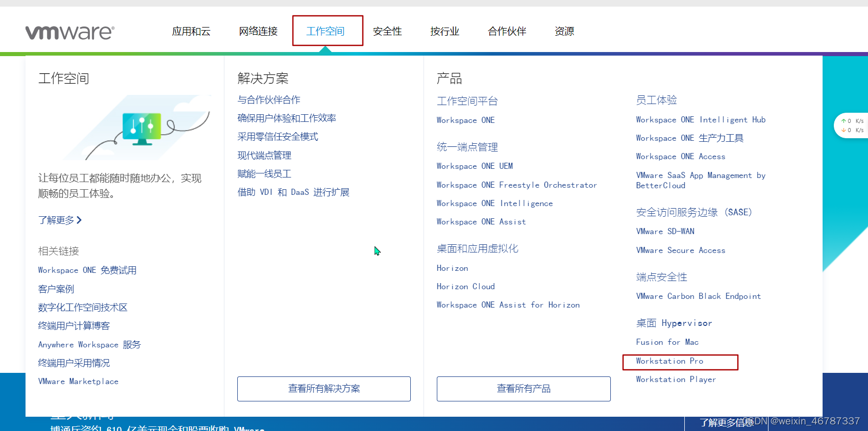Click 了解更多信息 at page bottom
Image resolution: width=868 pixels, height=431 pixels.
point(727,423)
